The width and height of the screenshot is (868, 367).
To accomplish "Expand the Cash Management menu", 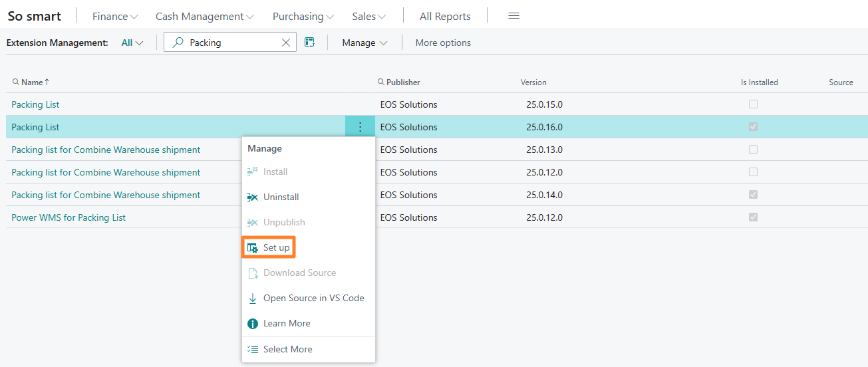I will point(205,16).
